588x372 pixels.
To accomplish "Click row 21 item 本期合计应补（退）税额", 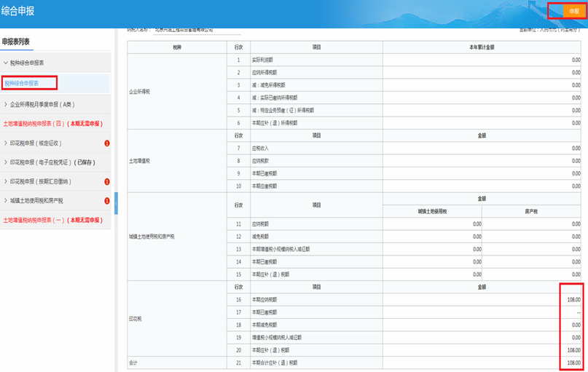I will pyautogui.click(x=275, y=363).
